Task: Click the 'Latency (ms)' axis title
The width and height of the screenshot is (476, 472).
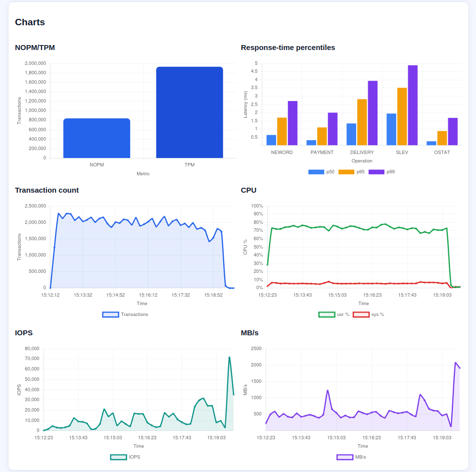Action: [x=245, y=105]
